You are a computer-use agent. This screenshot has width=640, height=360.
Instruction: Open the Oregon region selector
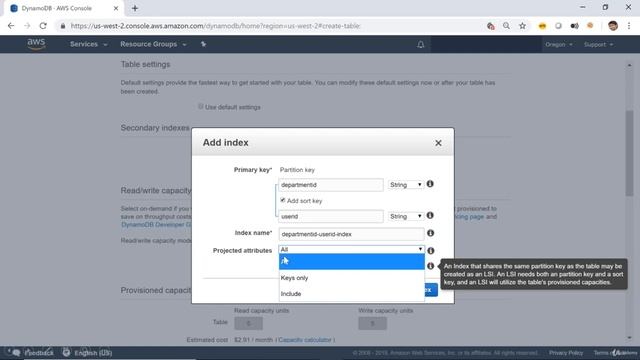coord(559,44)
